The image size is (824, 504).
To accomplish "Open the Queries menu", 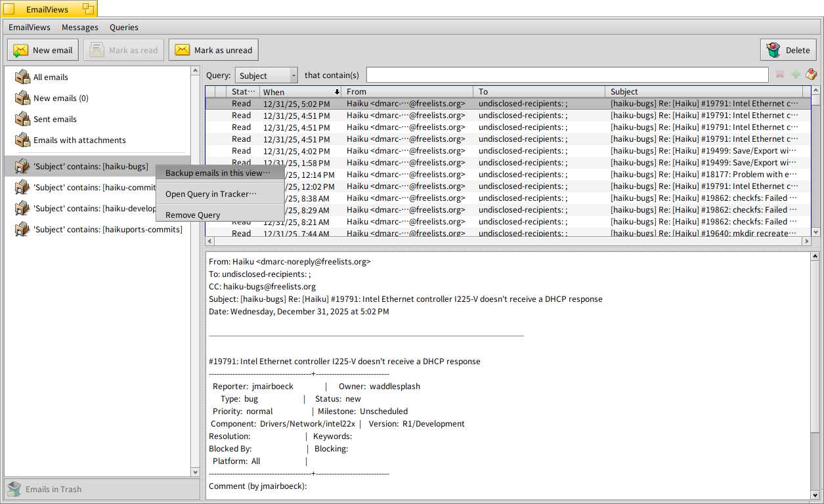I will point(123,28).
